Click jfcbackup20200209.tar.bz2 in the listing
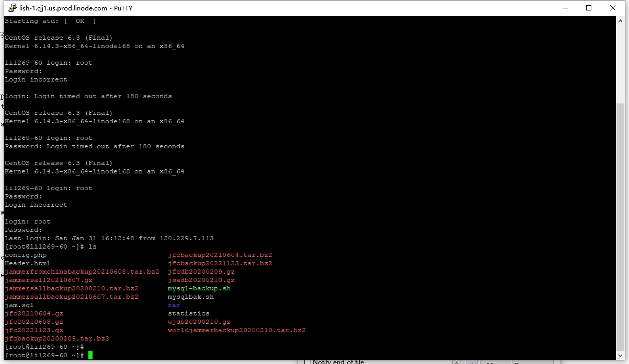The height and width of the screenshot is (364, 629). (x=57, y=338)
